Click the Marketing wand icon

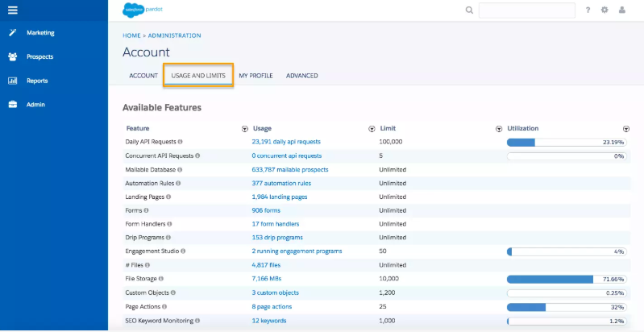pyautogui.click(x=13, y=33)
